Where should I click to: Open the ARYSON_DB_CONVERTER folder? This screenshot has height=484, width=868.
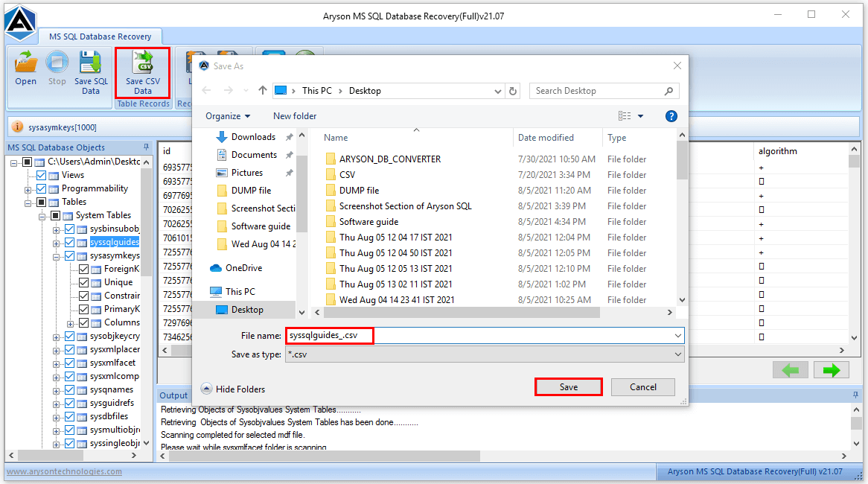tap(390, 159)
